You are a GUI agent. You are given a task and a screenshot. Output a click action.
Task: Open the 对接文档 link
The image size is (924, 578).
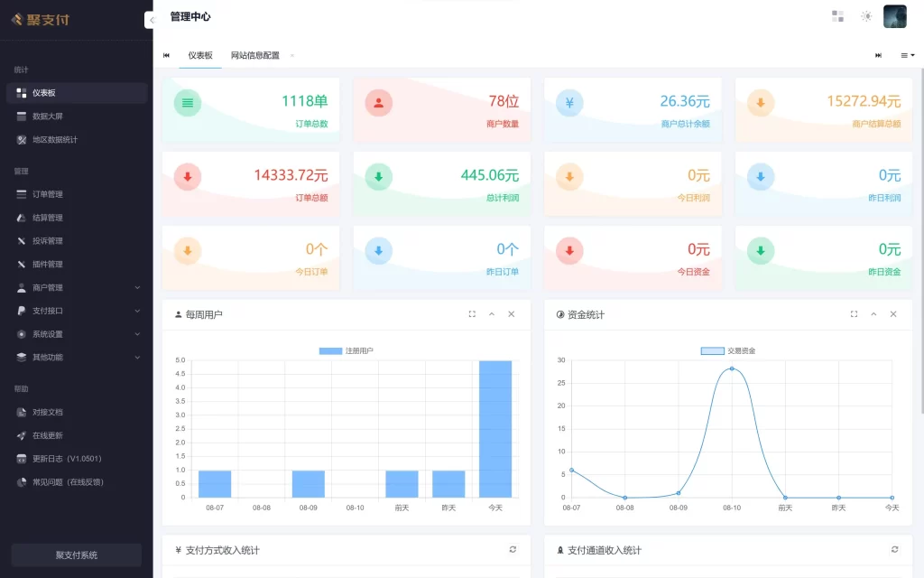tap(21, 410)
